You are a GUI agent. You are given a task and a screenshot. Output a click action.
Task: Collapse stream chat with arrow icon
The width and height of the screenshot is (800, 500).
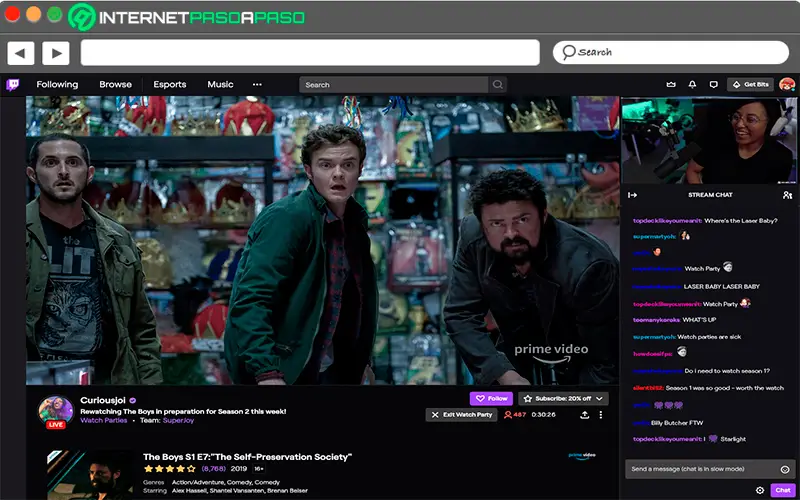633,195
